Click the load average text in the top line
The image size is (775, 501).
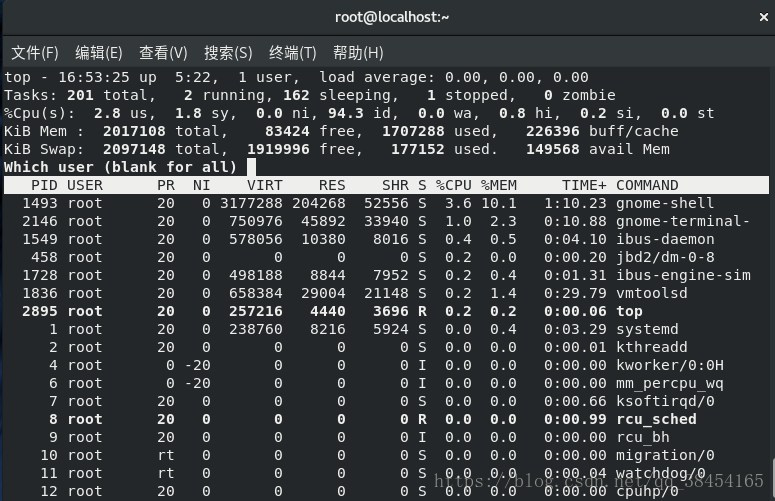[453, 77]
